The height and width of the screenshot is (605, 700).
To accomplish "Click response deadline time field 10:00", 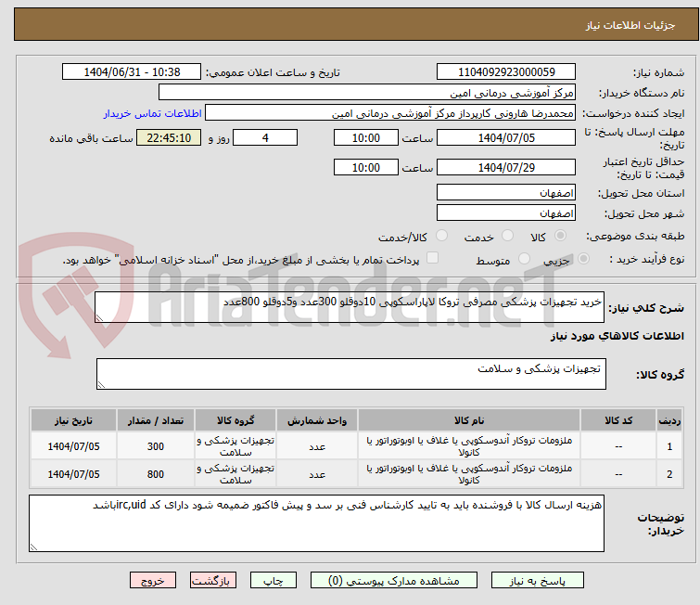I will [366, 137].
